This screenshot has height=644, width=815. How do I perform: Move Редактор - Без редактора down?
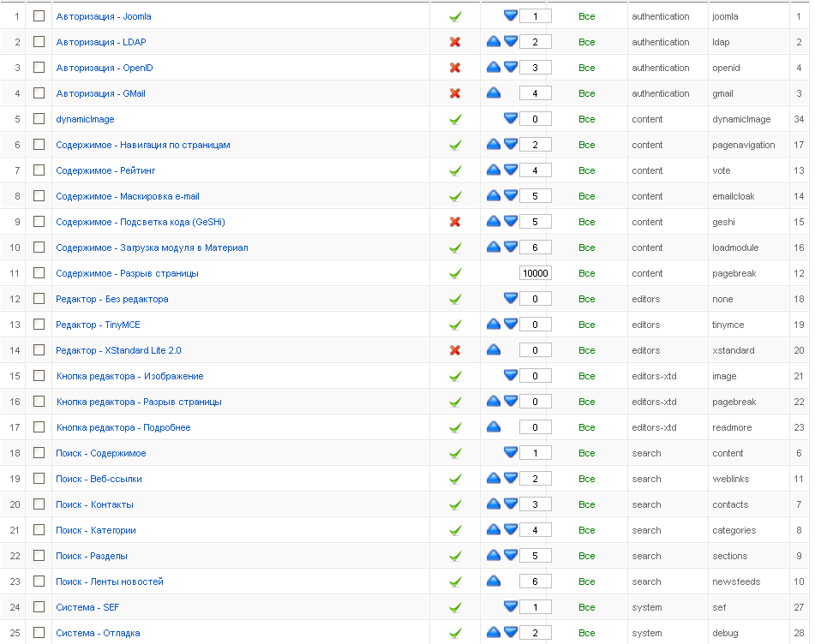511,298
